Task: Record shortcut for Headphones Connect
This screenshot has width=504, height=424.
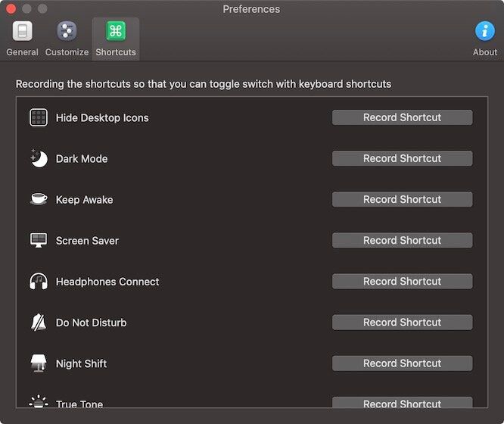Action: click(402, 281)
